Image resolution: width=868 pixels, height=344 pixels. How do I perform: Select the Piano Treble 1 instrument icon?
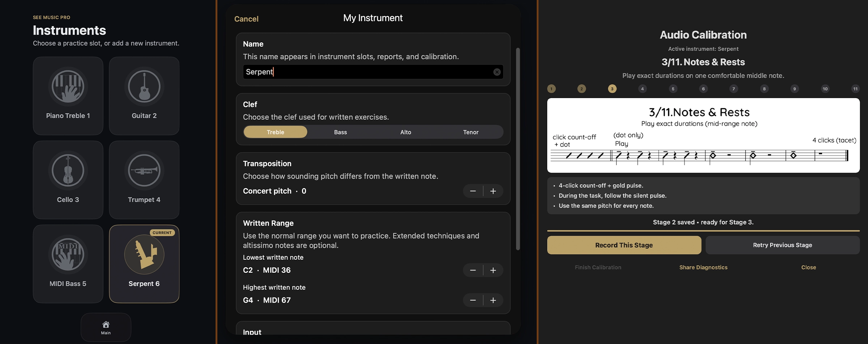[x=68, y=87]
